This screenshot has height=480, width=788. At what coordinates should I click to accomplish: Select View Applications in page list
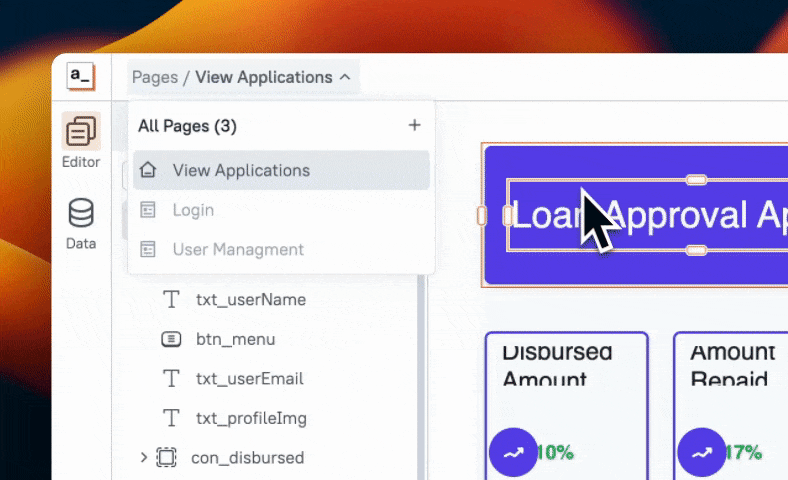pyautogui.click(x=241, y=170)
